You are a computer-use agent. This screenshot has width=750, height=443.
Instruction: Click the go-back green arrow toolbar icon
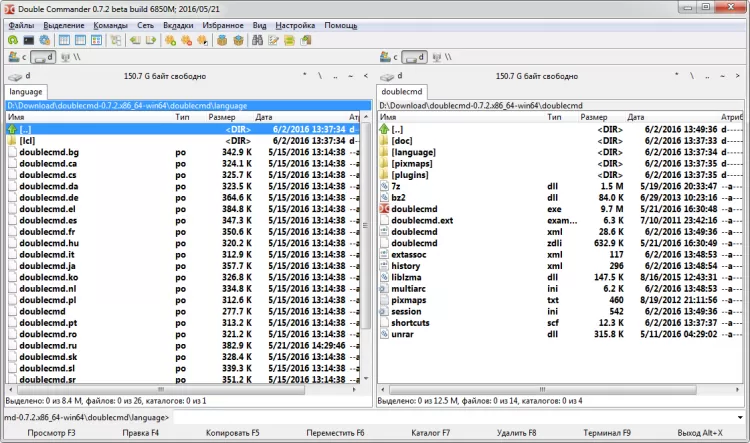click(135, 40)
